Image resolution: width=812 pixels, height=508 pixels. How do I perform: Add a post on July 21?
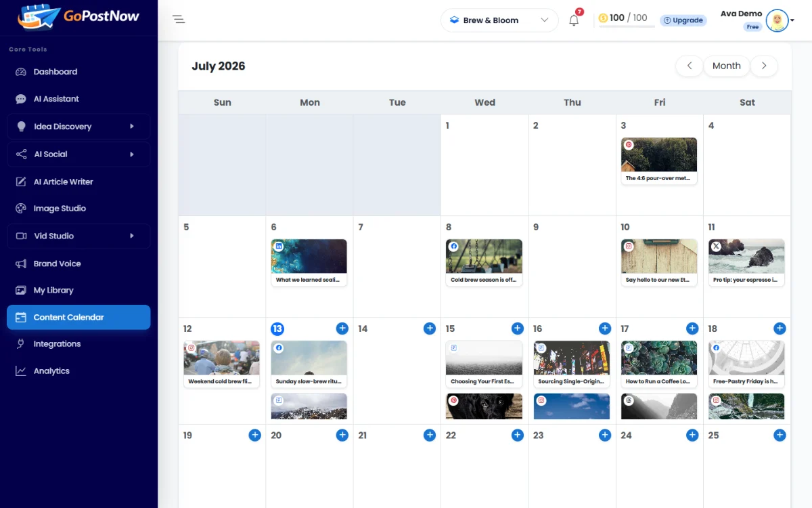(430, 436)
